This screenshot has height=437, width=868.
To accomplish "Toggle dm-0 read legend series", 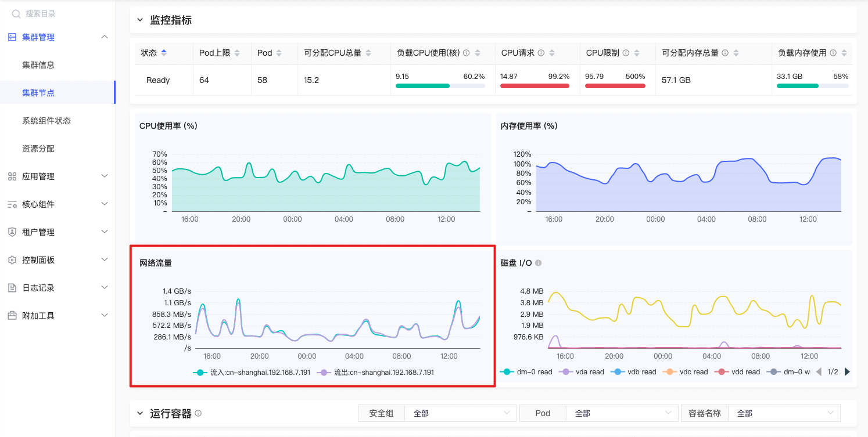I will (526, 372).
